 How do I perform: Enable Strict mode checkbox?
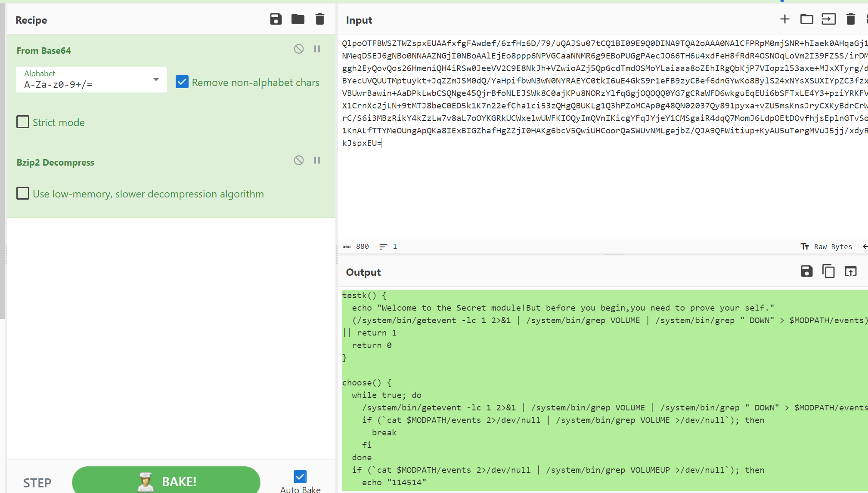coord(23,122)
